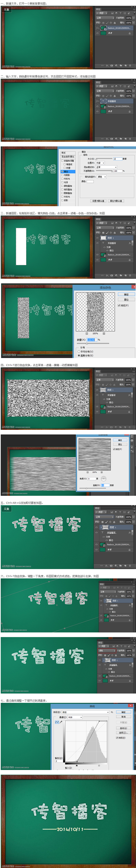Click minus zoom icon in motion blur dialog
Image resolution: width=136 pixels, height=868 pixels.
coord(88,472)
